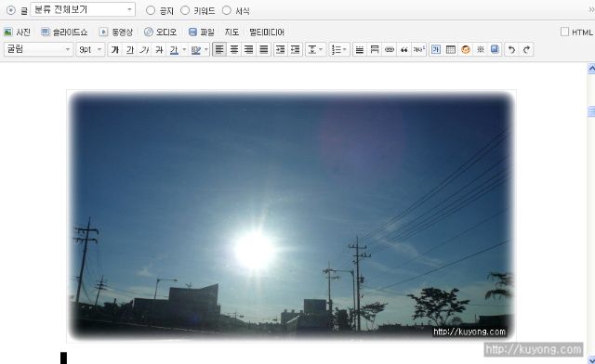Insert a more/less fold section
Screen dimensions: 595x364
[x=374, y=49]
